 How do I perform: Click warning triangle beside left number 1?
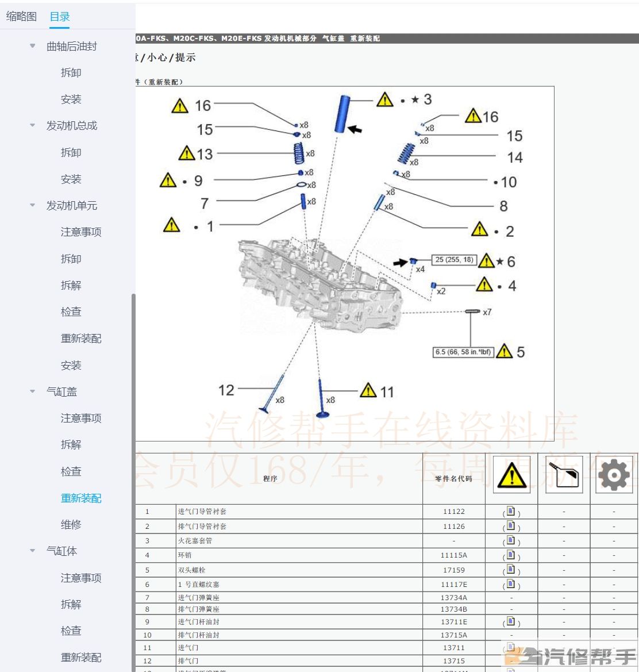[172, 225]
